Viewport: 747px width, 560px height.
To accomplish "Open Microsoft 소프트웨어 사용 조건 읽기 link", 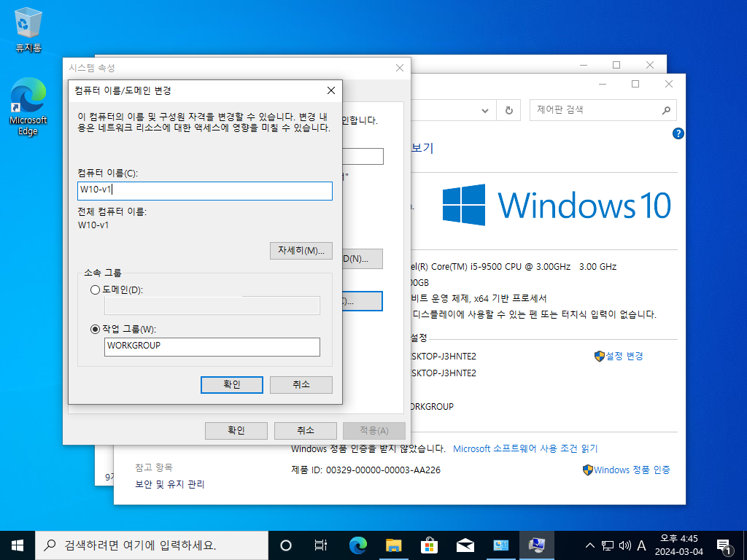I will 525,448.
